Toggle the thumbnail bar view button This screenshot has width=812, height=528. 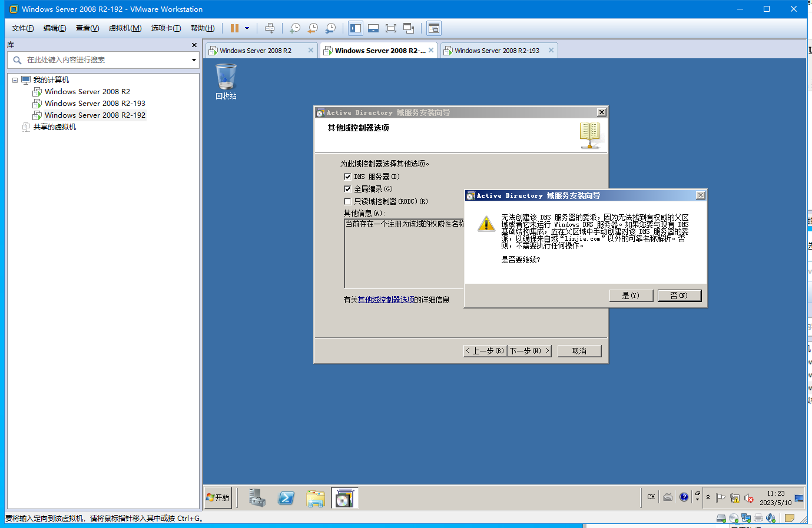tap(373, 28)
